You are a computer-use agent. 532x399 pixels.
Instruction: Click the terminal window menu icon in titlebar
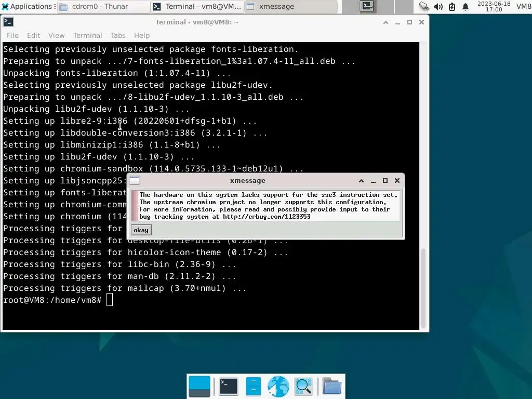pos(8,22)
